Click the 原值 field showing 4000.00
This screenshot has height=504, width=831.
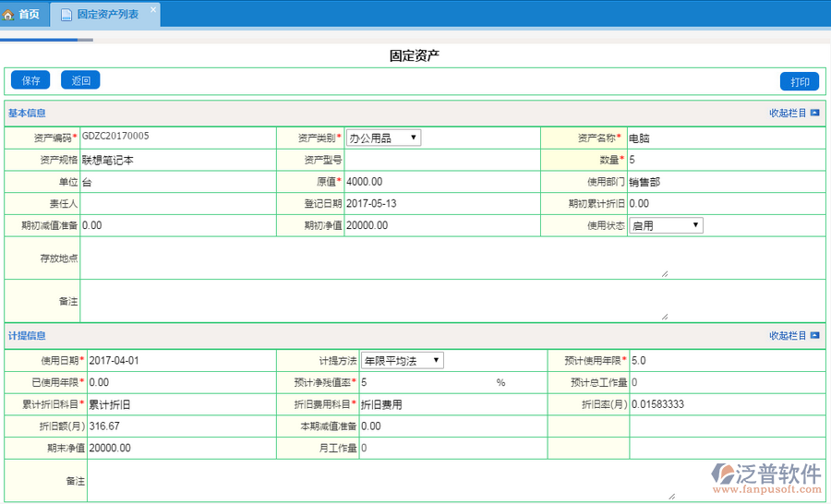click(441, 182)
